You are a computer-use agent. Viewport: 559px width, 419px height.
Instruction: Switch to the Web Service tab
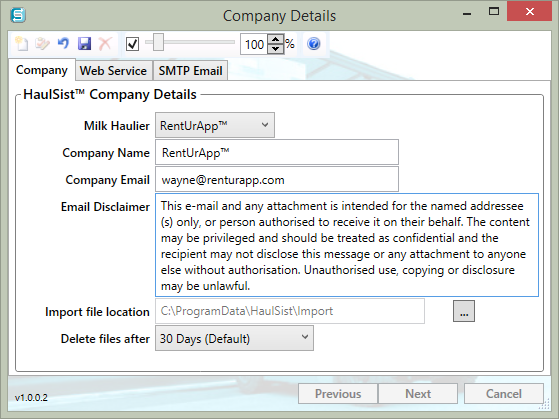pos(113,71)
